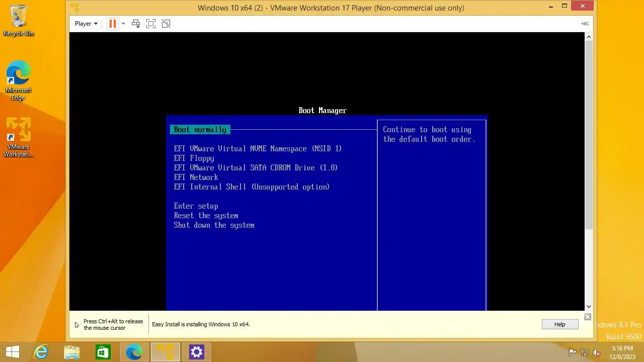Screen dimensions: 644x362
Task: Close the VMware Player window
Action: point(583,6)
